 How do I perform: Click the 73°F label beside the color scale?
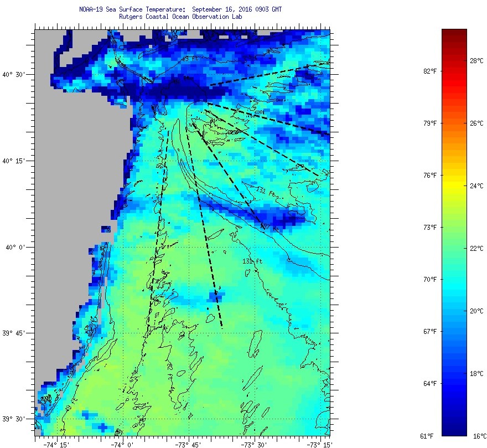430,228
